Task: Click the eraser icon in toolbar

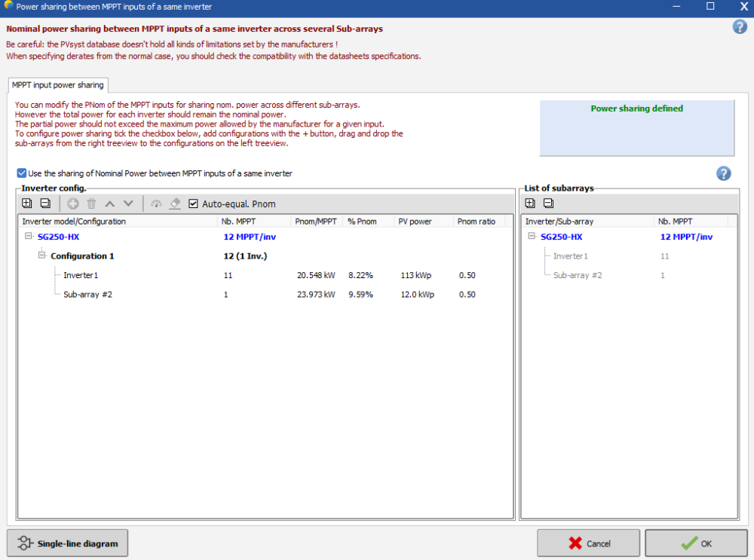Action: 174,203
